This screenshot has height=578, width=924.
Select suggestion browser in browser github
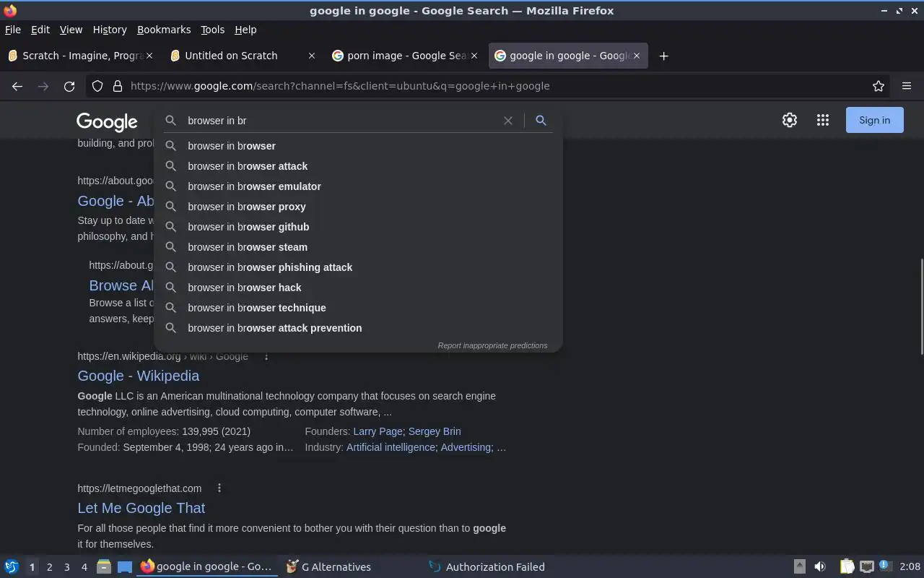pyautogui.click(x=358, y=227)
